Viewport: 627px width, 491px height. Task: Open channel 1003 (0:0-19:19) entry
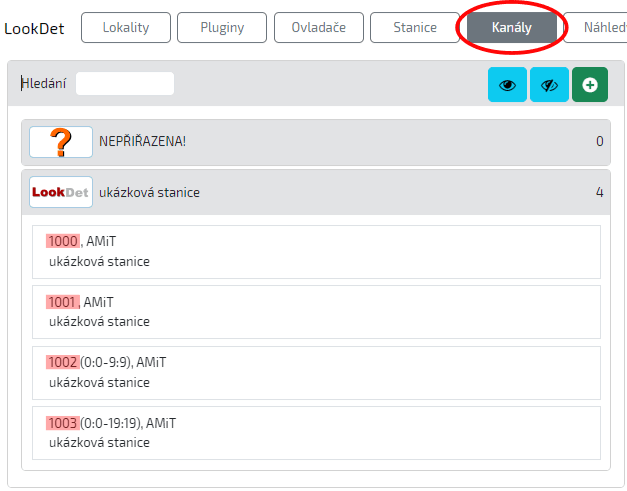(316, 432)
